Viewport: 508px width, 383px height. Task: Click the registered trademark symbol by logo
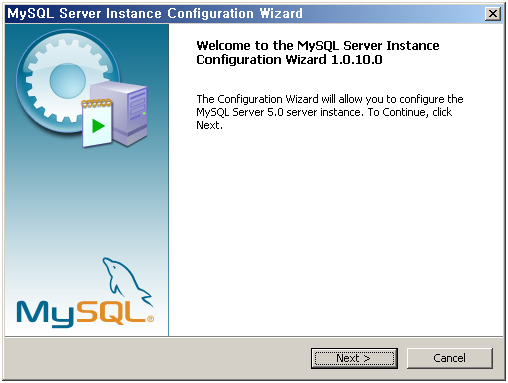(x=150, y=319)
